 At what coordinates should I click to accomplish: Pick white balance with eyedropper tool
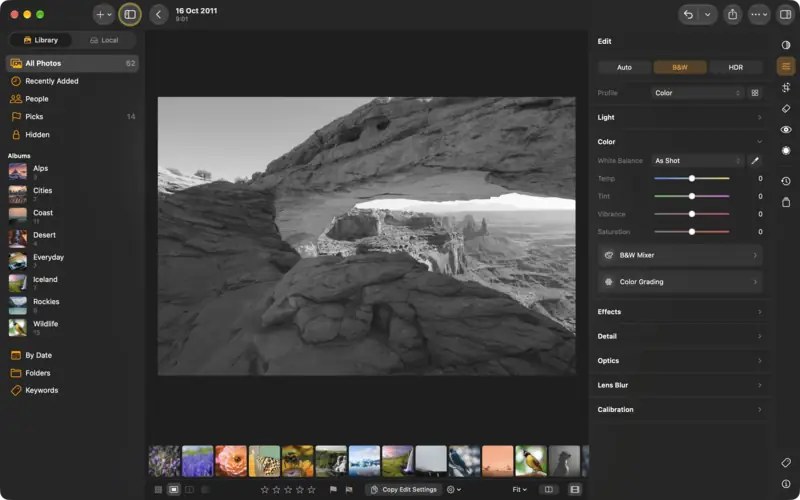point(755,161)
